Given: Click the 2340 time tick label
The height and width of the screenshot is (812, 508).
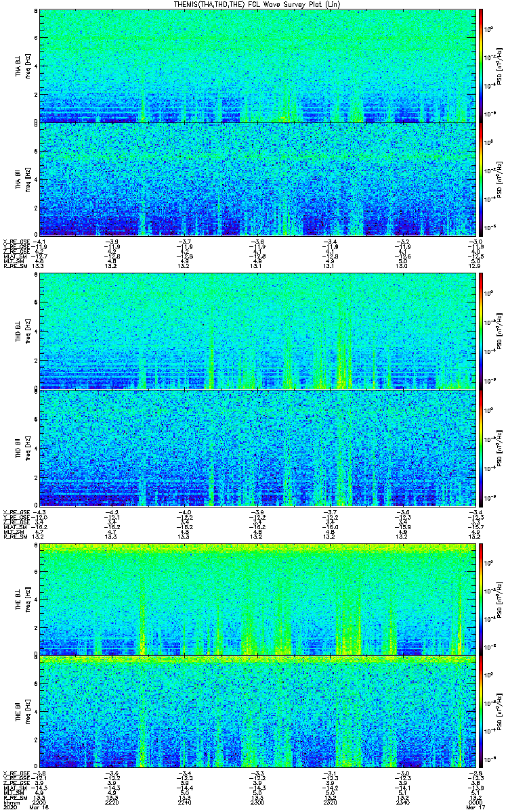Looking at the screenshot, I should (x=403, y=803).
